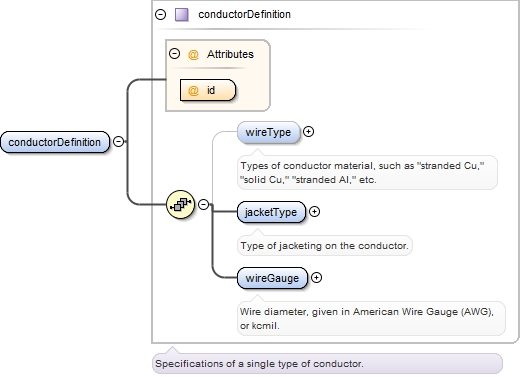Viewport: 521px width, 377px height.
Task: Select the wireType element node
Action: [x=269, y=132]
